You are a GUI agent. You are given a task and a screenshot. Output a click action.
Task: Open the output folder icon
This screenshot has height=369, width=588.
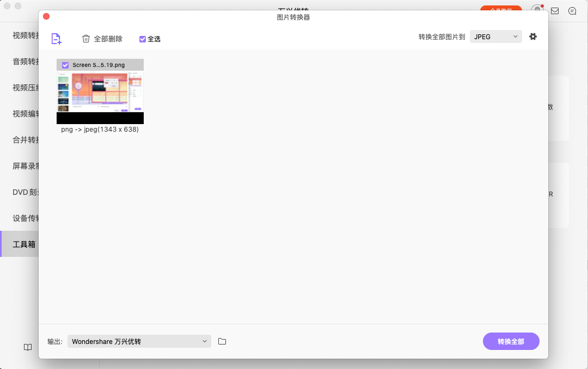222,341
